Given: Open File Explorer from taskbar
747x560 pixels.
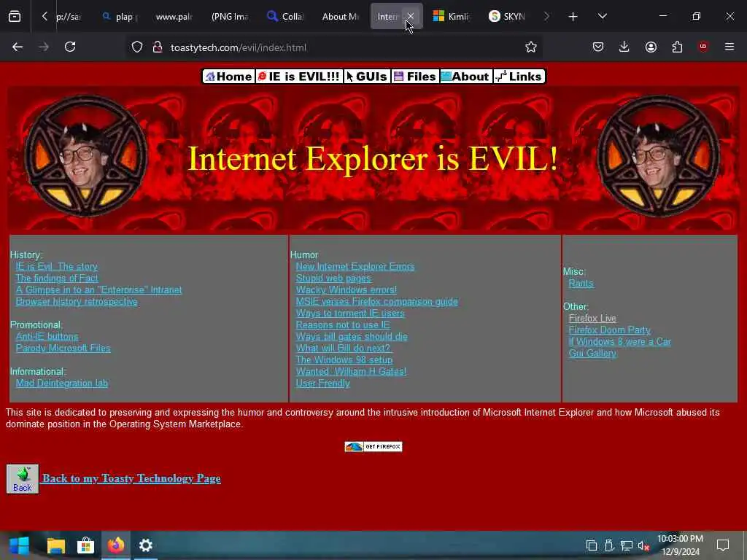Looking at the screenshot, I should (x=55, y=545).
